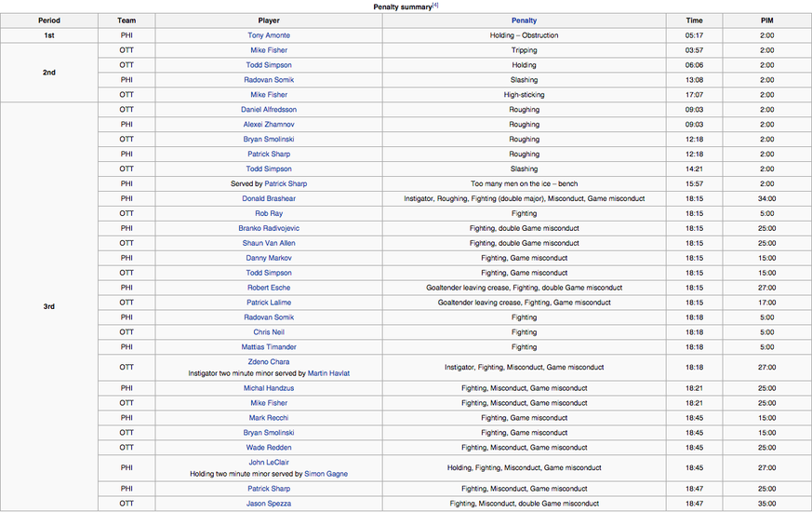Screen dimensions: 812x512
Task: Open Patrick Lalime's player page
Action: point(269,303)
